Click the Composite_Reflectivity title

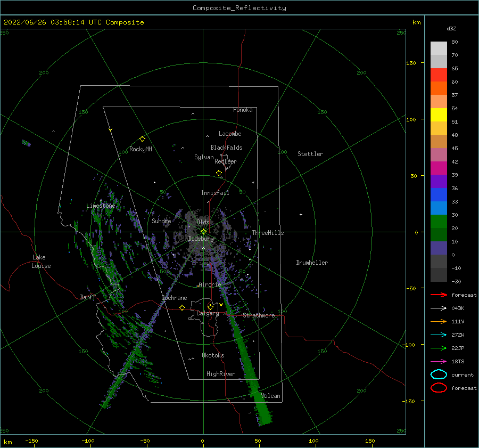pyautogui.click(x=240, y=8)
